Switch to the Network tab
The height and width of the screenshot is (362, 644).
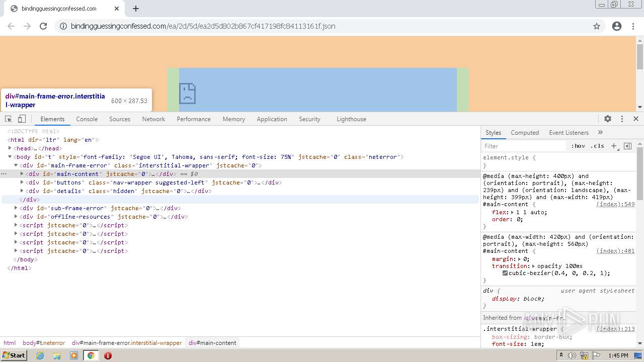(x=153, y=119)
